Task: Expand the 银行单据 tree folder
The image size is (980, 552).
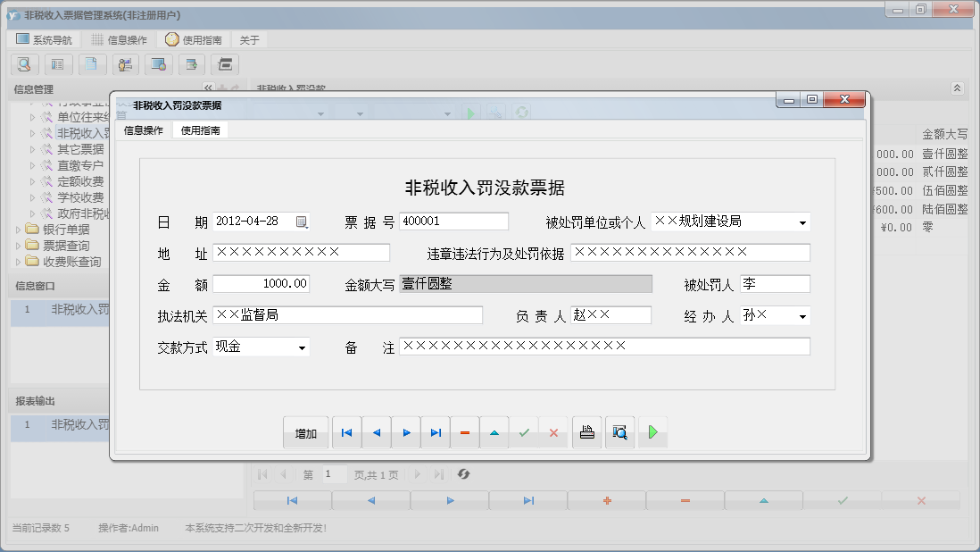Action: (x=19, y=230)
